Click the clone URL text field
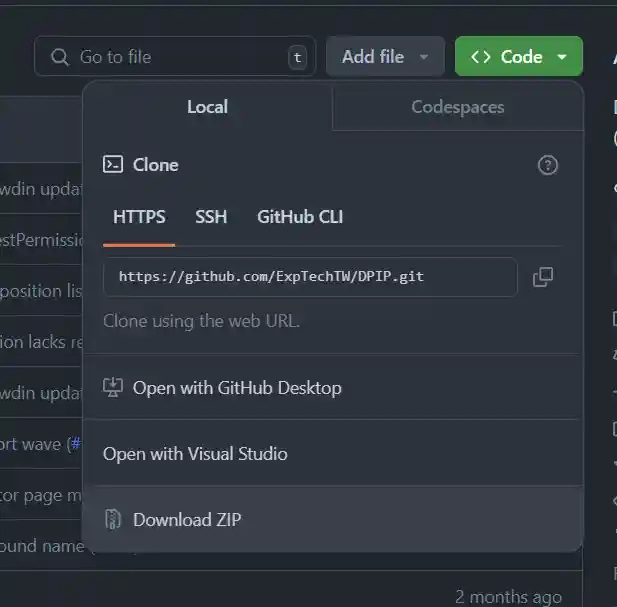Screen dimensions: 617x607 click(x=310, y=277)
